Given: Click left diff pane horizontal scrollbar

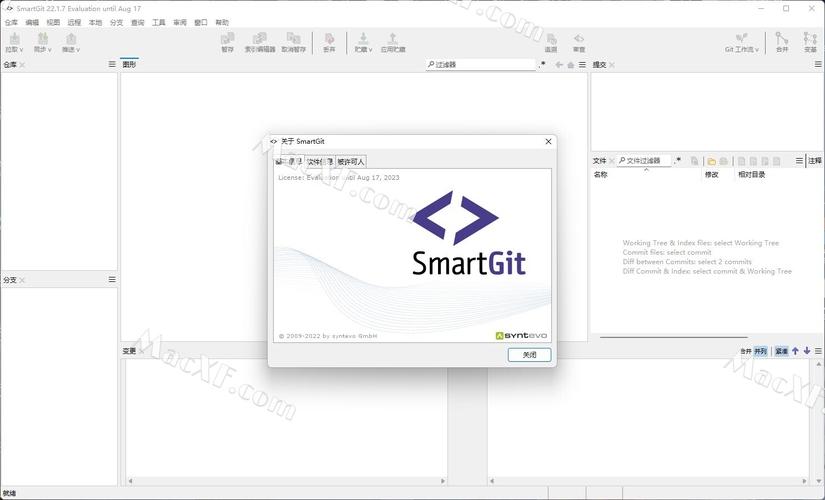Looking at the screenshot, I should click(286, 481).
